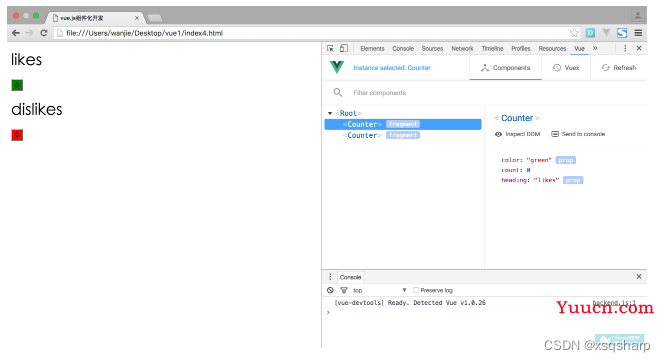Click Send to console
This screenshot has height=362, width=666.
click(x=578, y=134)
